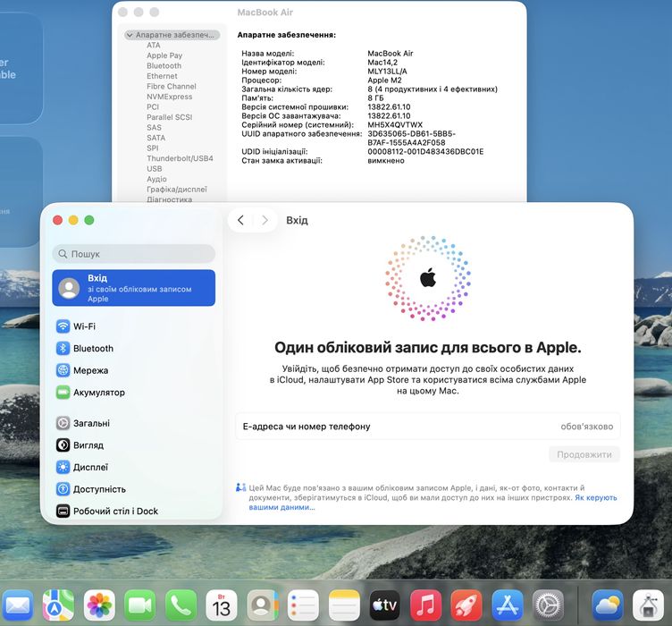Open Music app in the Dock
Viewport: 672px width, 626px height.
[x=425, y=605]
